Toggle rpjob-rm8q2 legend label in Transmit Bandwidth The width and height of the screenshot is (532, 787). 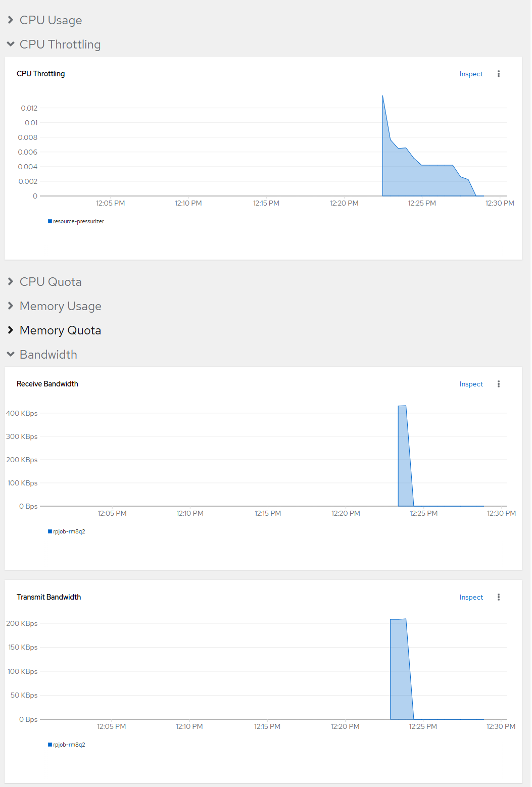coord(69,745)
